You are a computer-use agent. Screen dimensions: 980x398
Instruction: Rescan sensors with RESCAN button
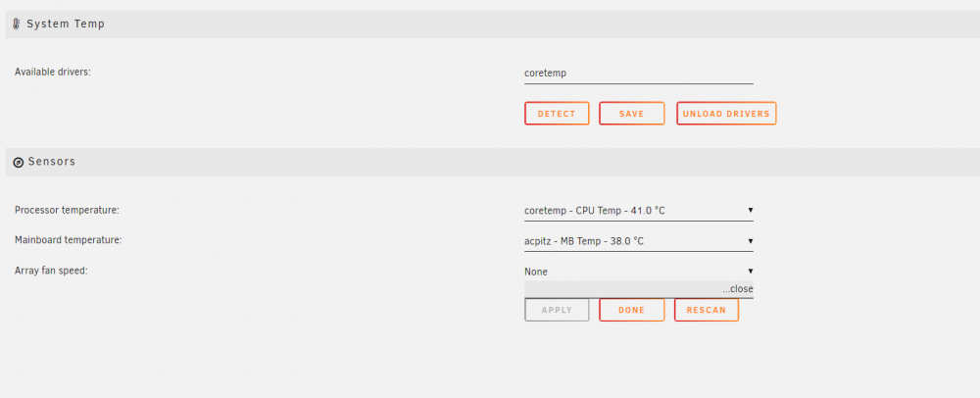click(x=707, y=310)
